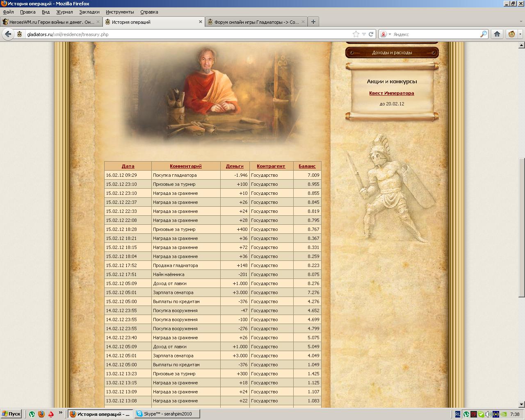Click the search magnifier icon in the Yandex box

click(x=484, y=34)
